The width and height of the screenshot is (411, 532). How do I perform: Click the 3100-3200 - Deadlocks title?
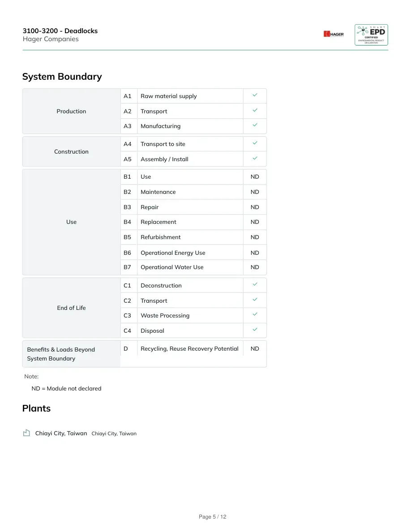click(x=60, y=31)
